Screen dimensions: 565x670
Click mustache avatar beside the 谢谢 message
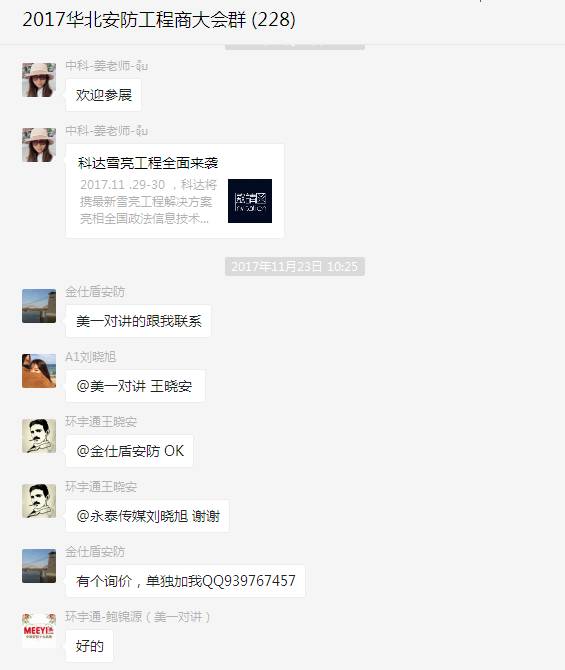tap(39, 501)
